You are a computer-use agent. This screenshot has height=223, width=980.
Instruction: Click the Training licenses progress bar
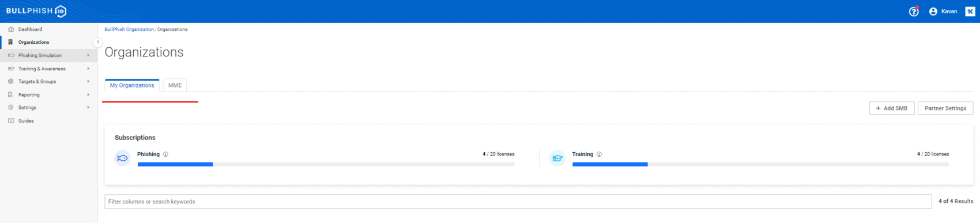coord(760,164)
